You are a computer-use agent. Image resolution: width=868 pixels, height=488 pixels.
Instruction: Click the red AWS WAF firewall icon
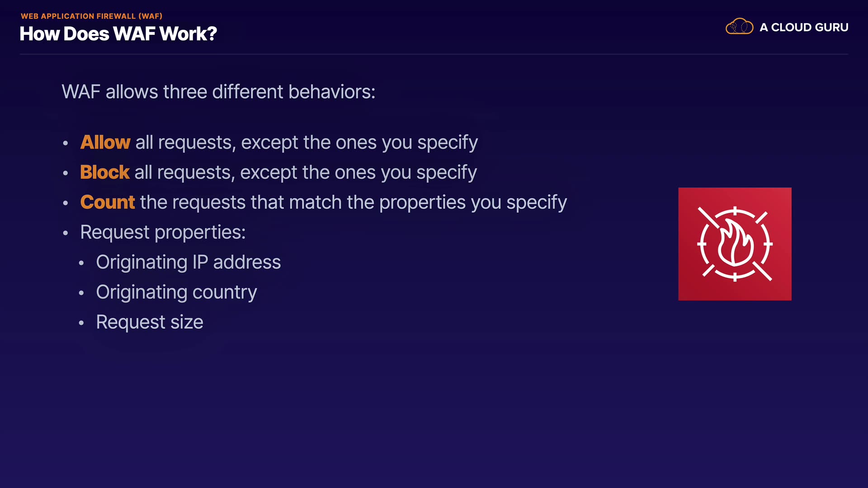click(735, 244)
